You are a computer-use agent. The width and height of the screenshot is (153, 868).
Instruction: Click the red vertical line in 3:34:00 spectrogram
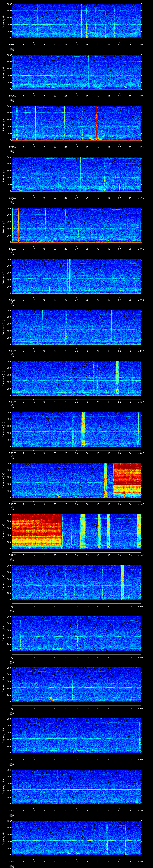pyautogui.click(x=80, y=174)
